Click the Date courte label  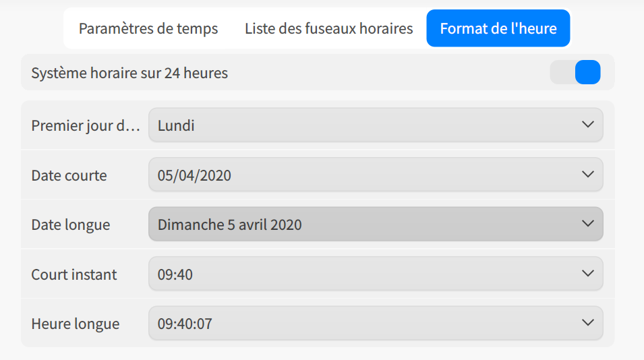point(69,175)
